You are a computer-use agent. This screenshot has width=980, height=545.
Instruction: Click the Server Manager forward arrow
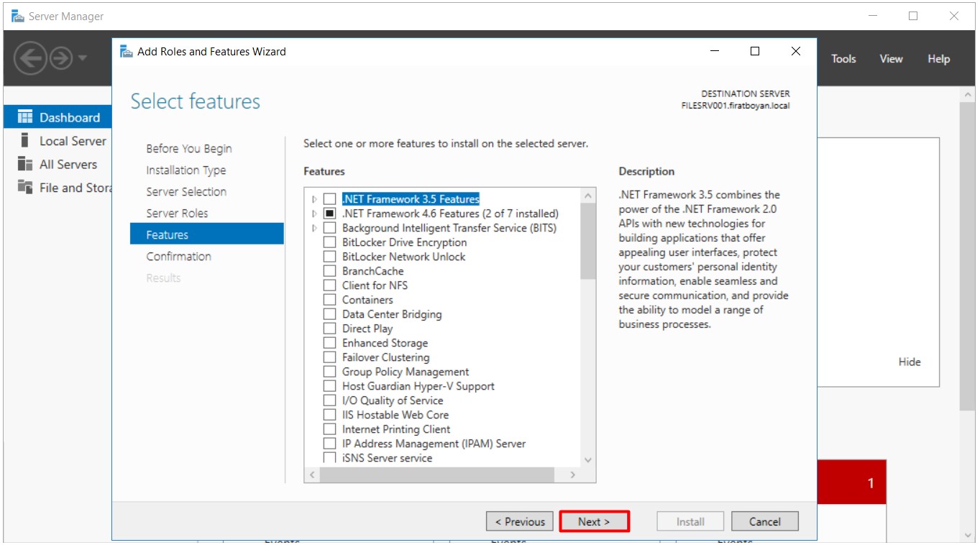coord(61,58)
